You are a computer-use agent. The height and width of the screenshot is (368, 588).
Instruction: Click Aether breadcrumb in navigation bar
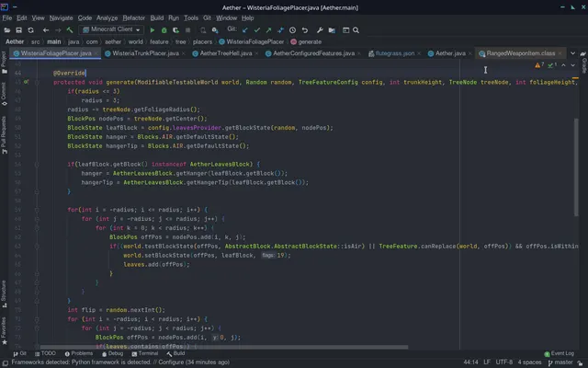coord(15,41)
